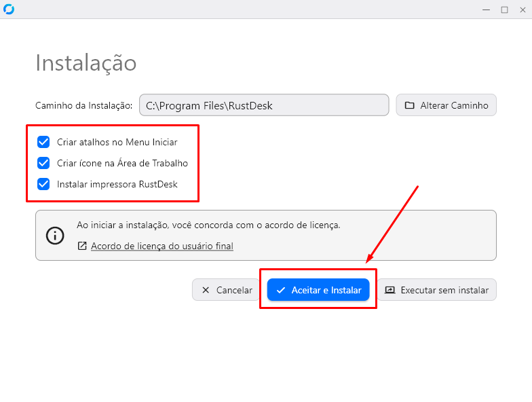Click the installation path text field

pyautogui.click(x=264, y=105)
